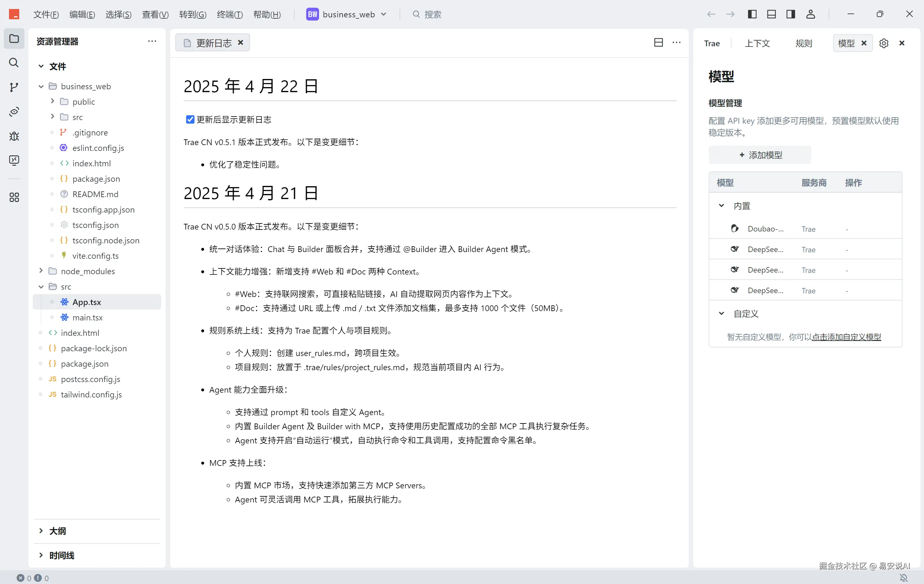The width and height of the screenshot is (924, 584).
Task: Uncheck the 更新后显示更新日志 checkbox
Action: point(190,119)
